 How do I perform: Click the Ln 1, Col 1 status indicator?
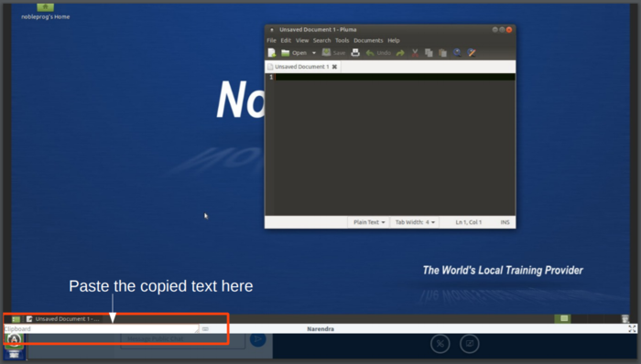coord(469,222)
